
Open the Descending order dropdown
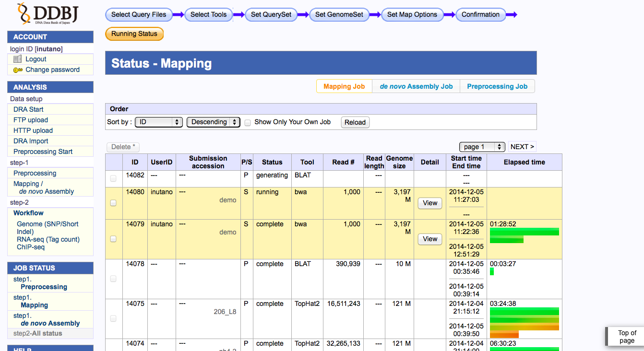click(x=214, y=122)
